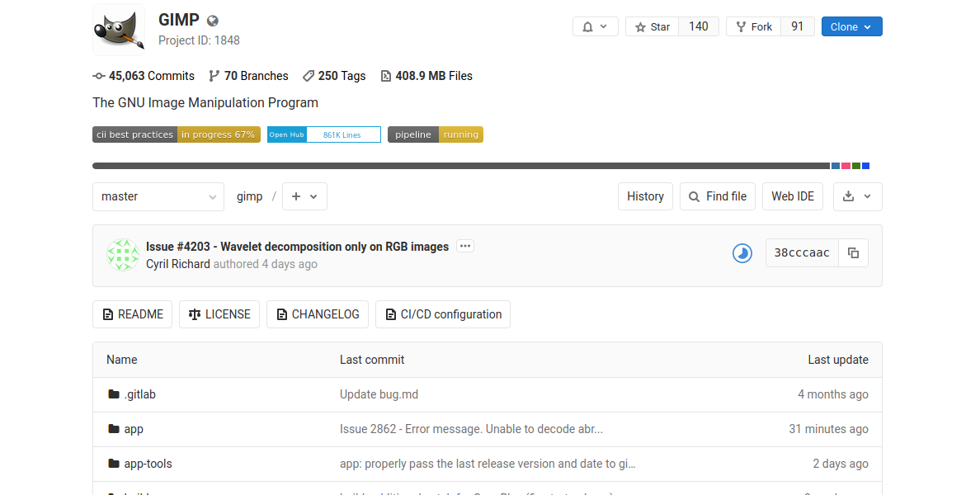The image size is (980, 495).
Task: Open the LICENSE file link
Action: click(x=219, y=314)
